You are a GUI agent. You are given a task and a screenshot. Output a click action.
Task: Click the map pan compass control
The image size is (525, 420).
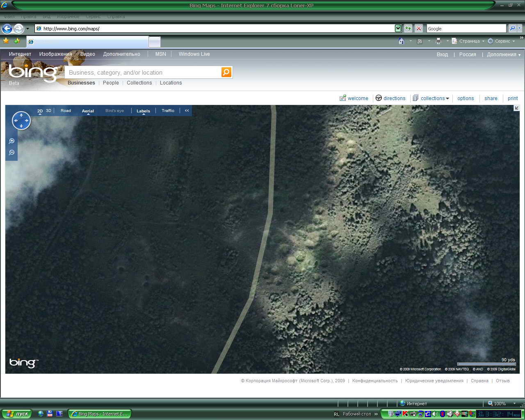click(x=21, y=121)
